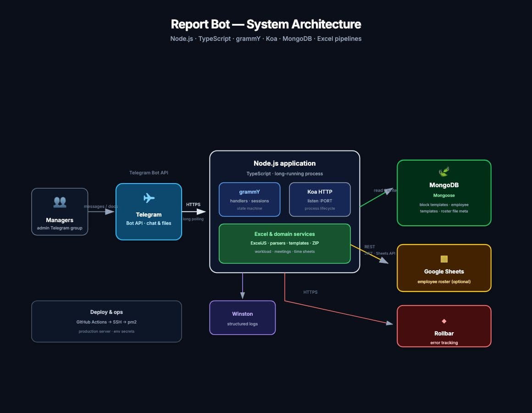Screen dimensions: 532x413
Task: Select the Koa HTTP module box
Action: (320, 200)
